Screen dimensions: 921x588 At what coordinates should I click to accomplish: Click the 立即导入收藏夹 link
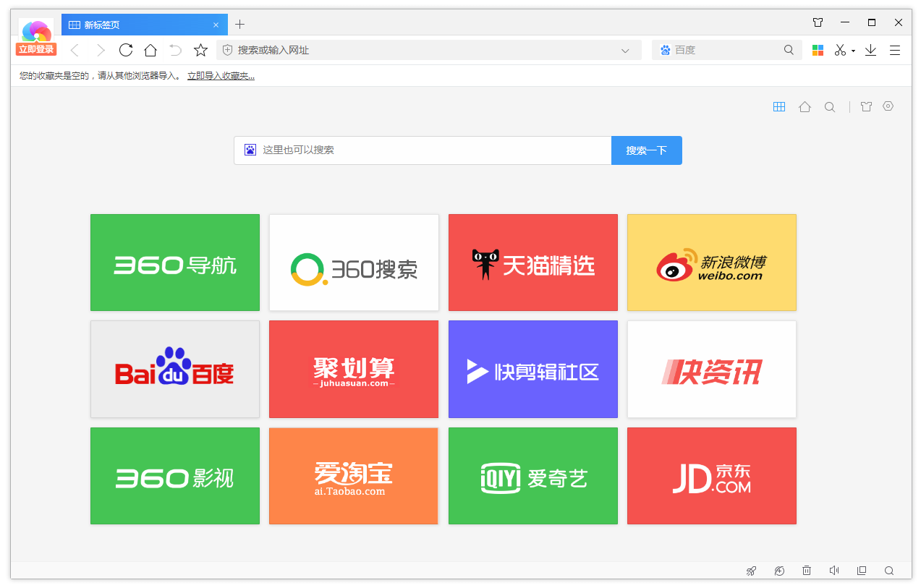point(221,75)
